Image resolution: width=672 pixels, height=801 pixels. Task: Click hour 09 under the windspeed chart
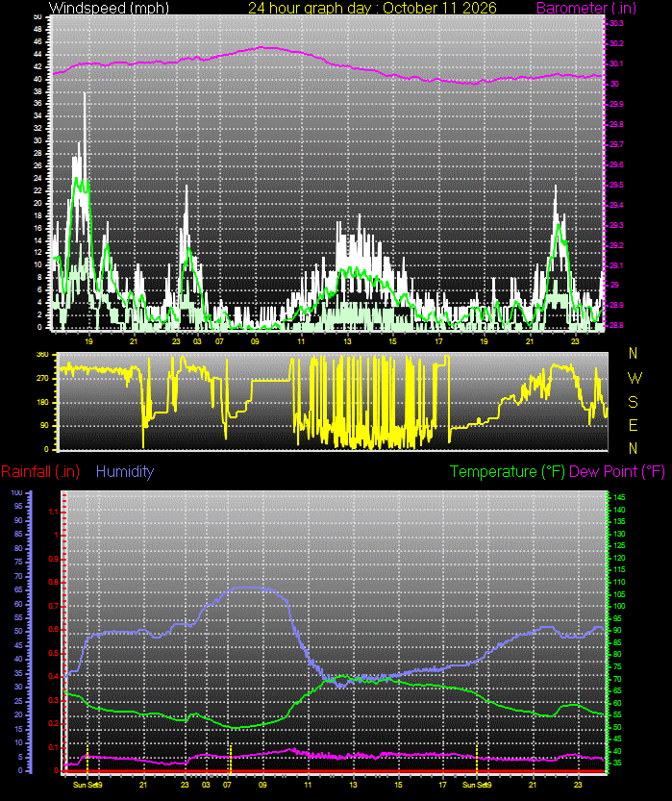click(255, 341)
